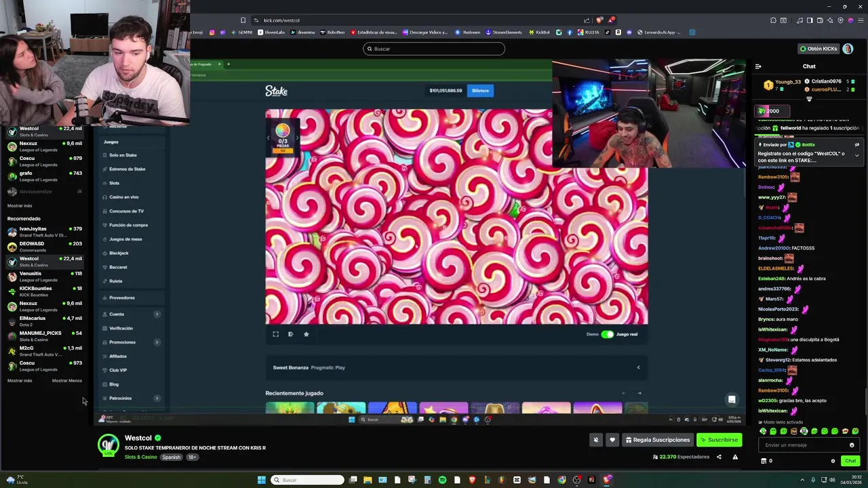Open Ruleta in Stake sidebar

tap(116, 281)
